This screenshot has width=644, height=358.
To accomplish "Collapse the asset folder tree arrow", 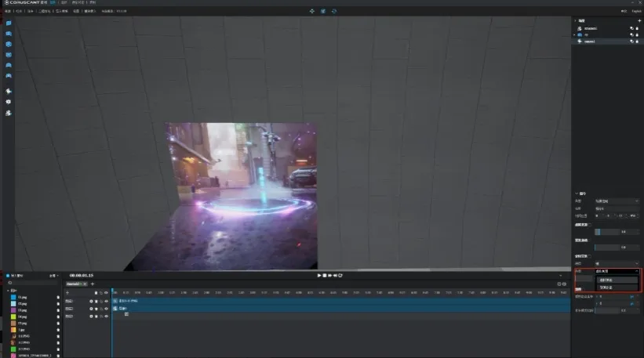I will click(8, 291).
